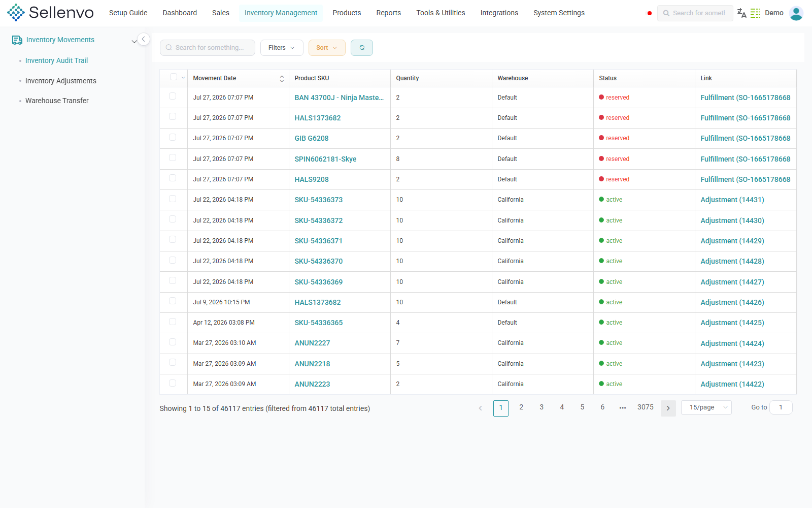
Task: Click the red notification dot
Action: coord(649,13)
